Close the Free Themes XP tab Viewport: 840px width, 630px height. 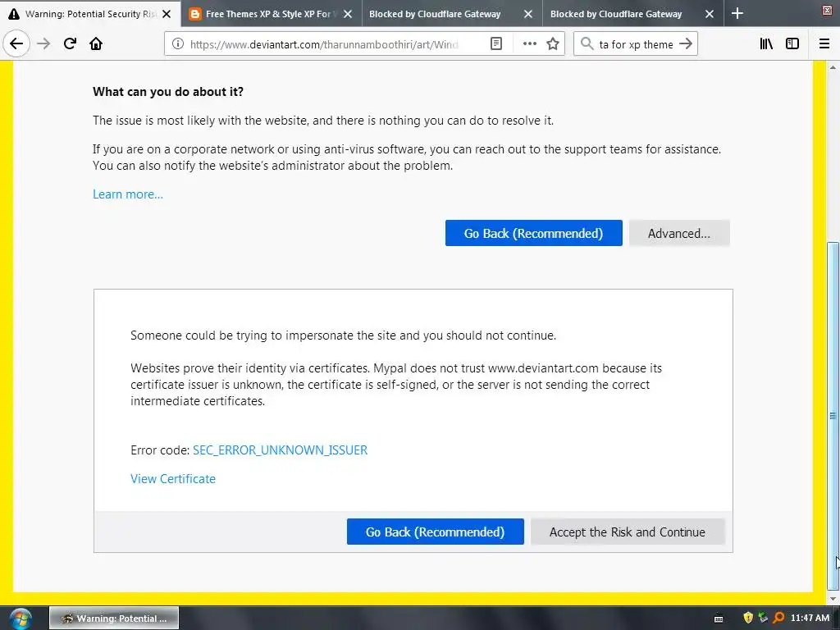tap(348, 14)
